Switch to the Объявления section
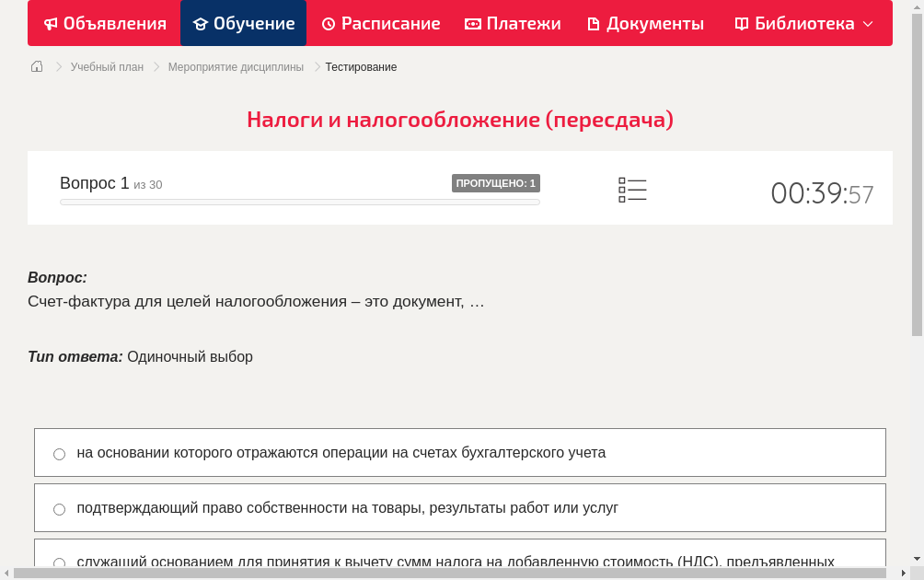The width and height of the screenshot is (924, 580). (x=104, y=23)
